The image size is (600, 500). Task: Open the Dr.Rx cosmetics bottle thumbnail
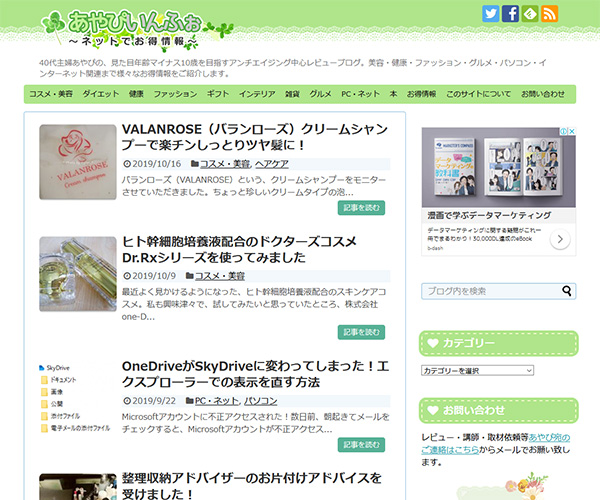[x=78, y=274]
